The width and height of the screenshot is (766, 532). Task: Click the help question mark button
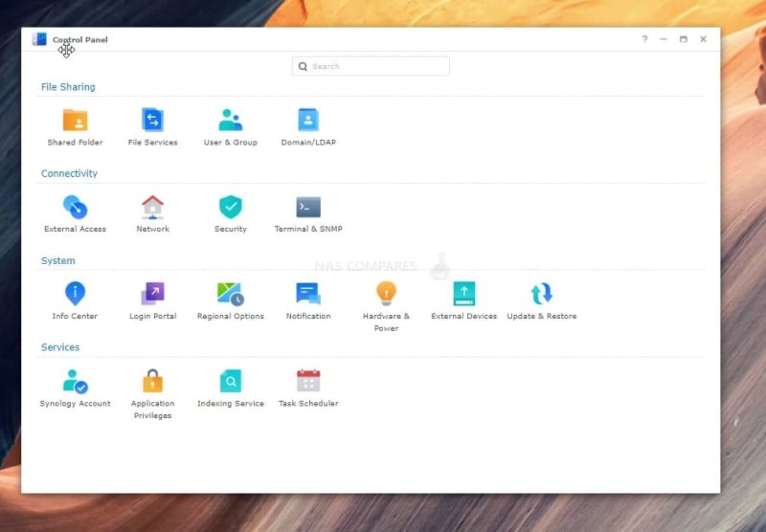coord(644,39)
